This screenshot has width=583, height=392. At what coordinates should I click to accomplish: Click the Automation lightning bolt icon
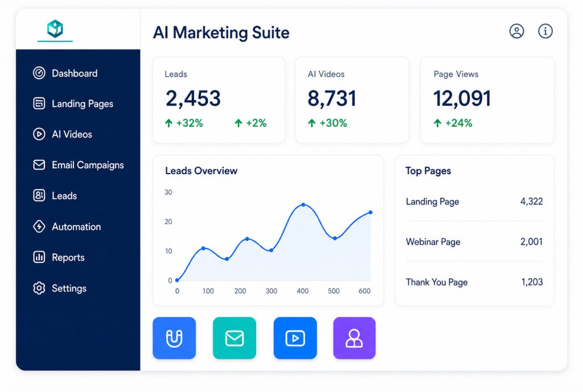coord(39,226)
